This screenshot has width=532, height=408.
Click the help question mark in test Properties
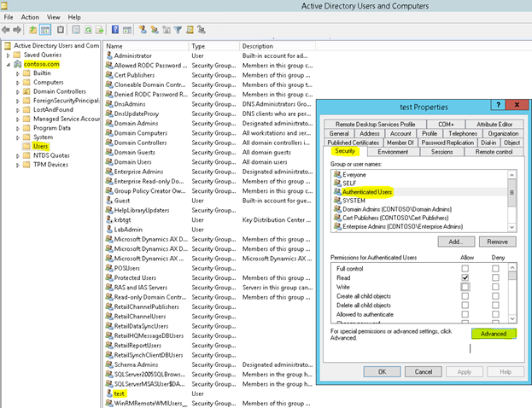(497, 105)
